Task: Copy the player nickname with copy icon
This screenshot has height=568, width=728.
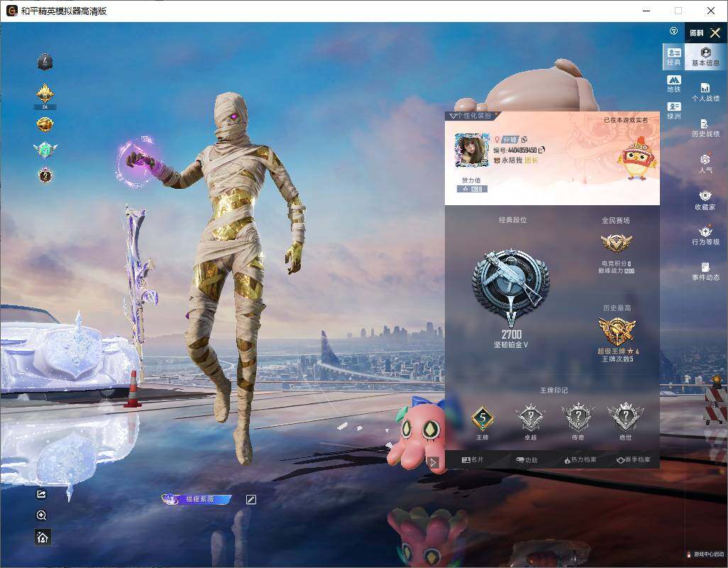Action: [x=524, y=139]
